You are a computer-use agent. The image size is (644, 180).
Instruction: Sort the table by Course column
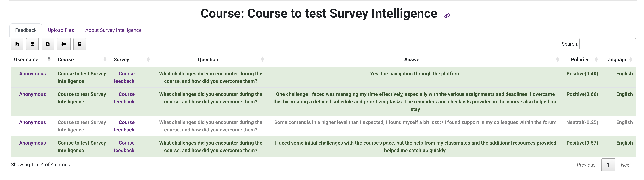[x=66, y=60]
